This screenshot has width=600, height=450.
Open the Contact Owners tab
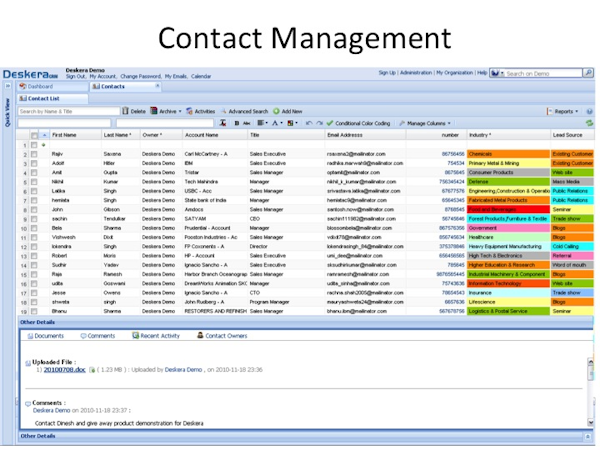point(222,336)
